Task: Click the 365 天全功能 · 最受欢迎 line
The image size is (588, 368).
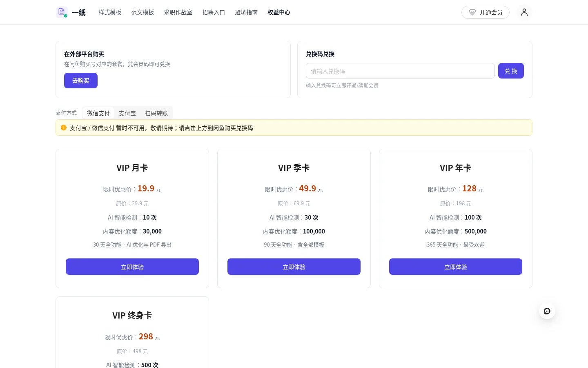Action: 456,245
